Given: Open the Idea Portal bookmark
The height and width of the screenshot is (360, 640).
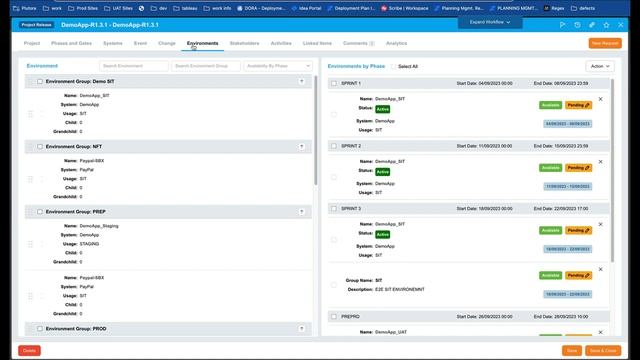Looking at the screenshot, I should tap(306, 8).
